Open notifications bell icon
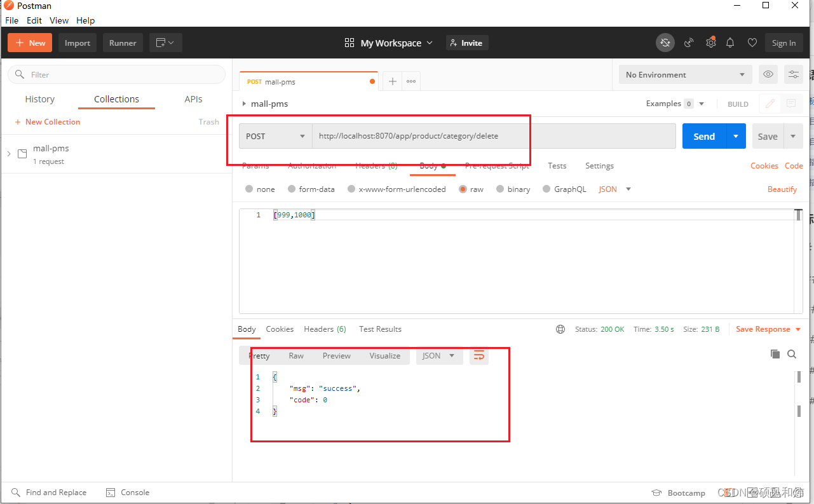The height and width of the screenshot is (504, 814). pyautogui.click(x=730, y=43)
